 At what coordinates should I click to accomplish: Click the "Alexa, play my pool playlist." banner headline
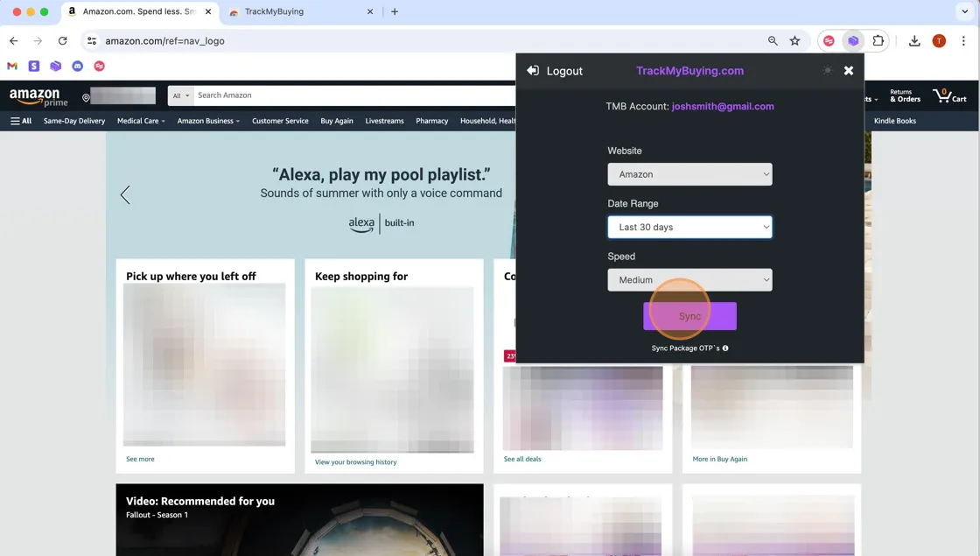coord(381,174)
